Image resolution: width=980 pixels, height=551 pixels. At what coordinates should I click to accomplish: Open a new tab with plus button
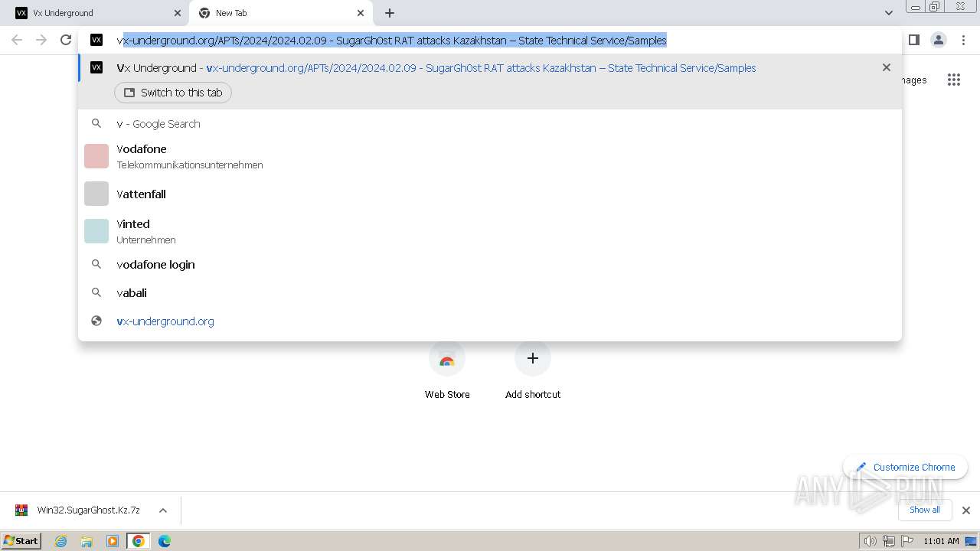[x=390, y=13]
